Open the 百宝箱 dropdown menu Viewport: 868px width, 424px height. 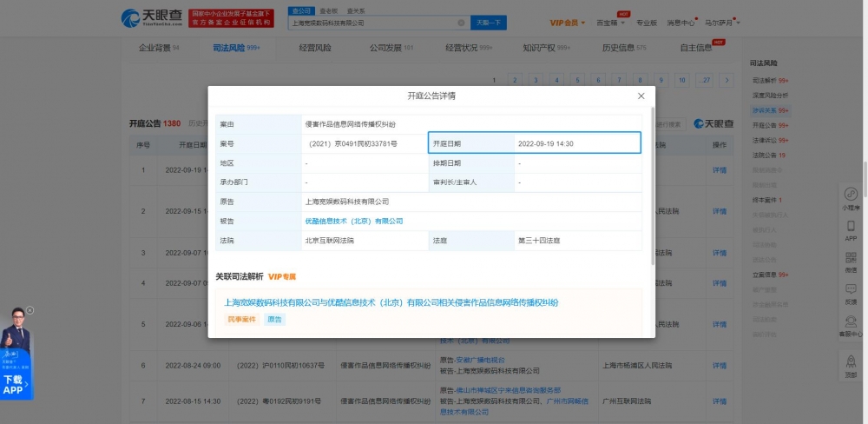611,23
